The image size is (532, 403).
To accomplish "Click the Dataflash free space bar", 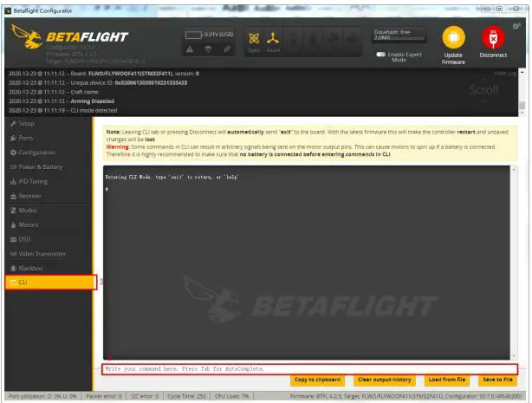I will 399,35.
